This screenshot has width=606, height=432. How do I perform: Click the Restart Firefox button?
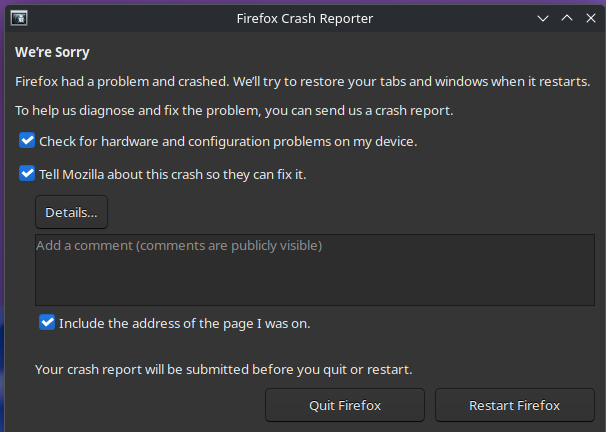tap(514, 405)
